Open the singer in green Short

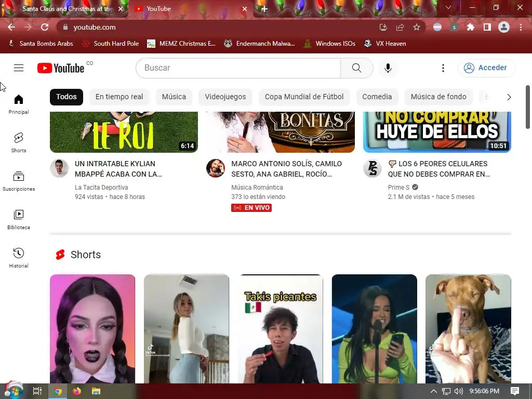pyautogui.click(x=374, y=329)
